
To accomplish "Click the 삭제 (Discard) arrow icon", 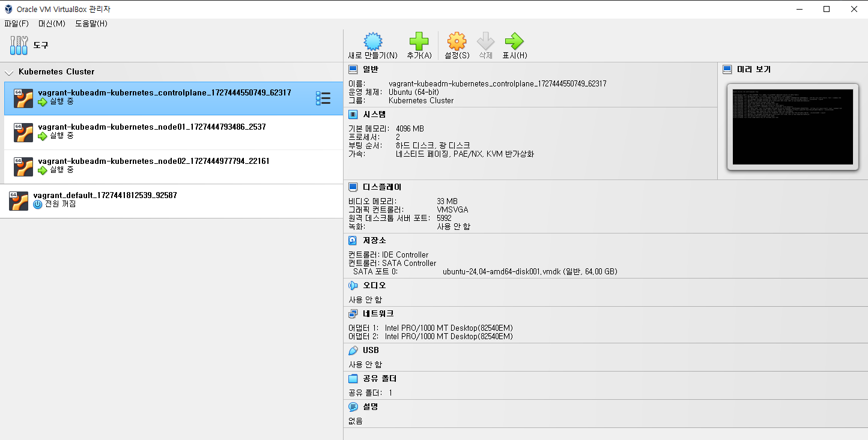I will click(x=485, y=41).
